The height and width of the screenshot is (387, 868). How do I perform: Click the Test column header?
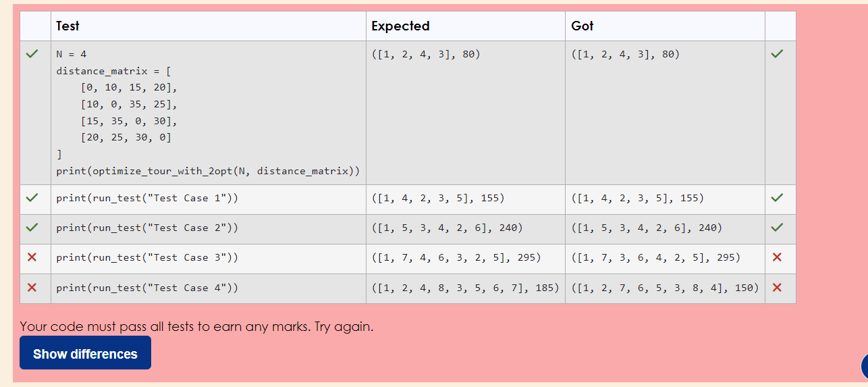(67, 26)
